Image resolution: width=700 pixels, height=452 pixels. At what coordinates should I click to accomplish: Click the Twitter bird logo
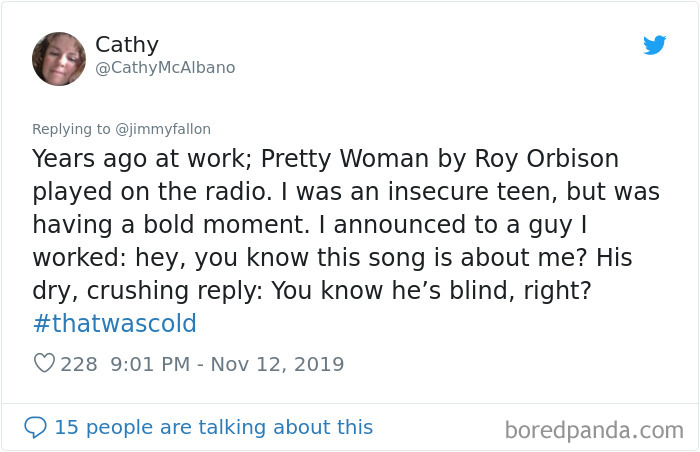pos(655,45)
